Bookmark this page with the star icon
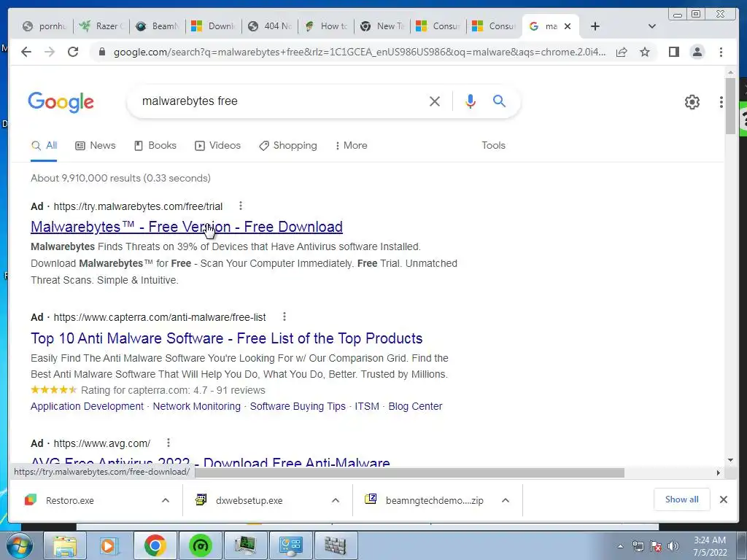The image size is (747, 560). (x=645, y=52)
